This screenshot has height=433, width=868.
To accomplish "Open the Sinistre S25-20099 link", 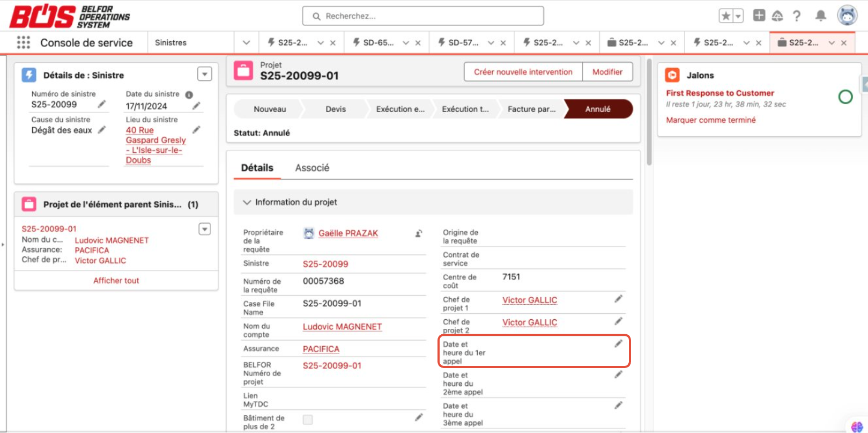I will click(325, 264).
